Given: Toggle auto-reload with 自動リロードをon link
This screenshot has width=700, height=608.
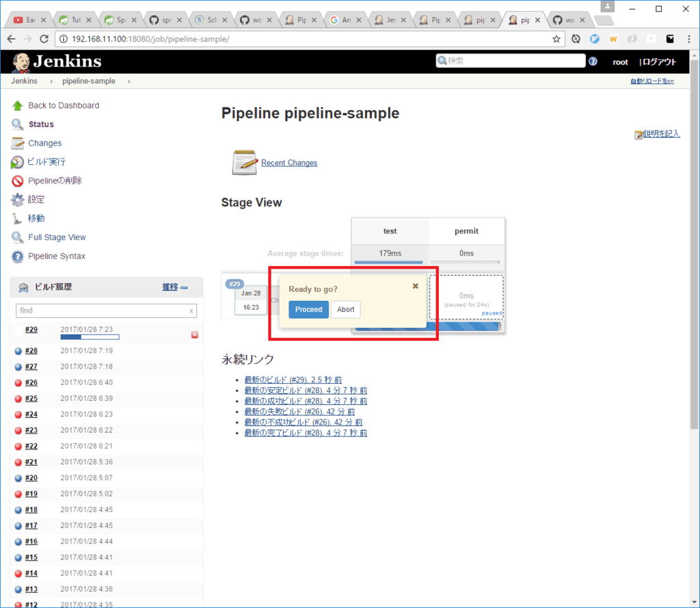Looking at the screenshot, I should [x=651, y=81].
